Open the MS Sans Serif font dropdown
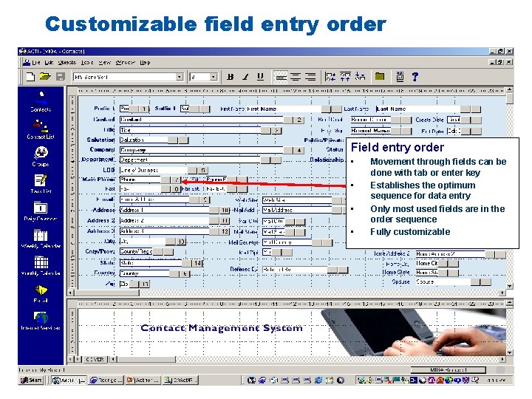 180,77
